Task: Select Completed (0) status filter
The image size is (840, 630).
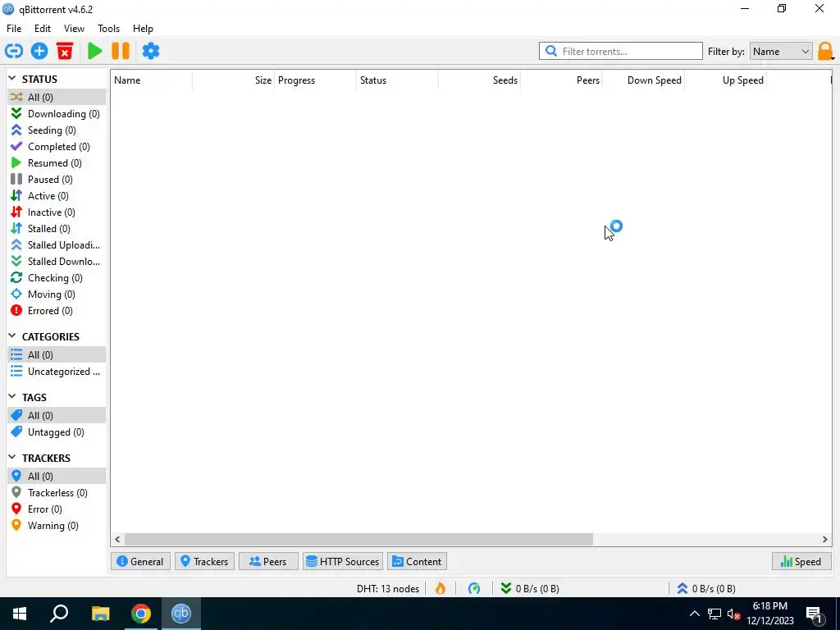Action: tap(57, 146)
